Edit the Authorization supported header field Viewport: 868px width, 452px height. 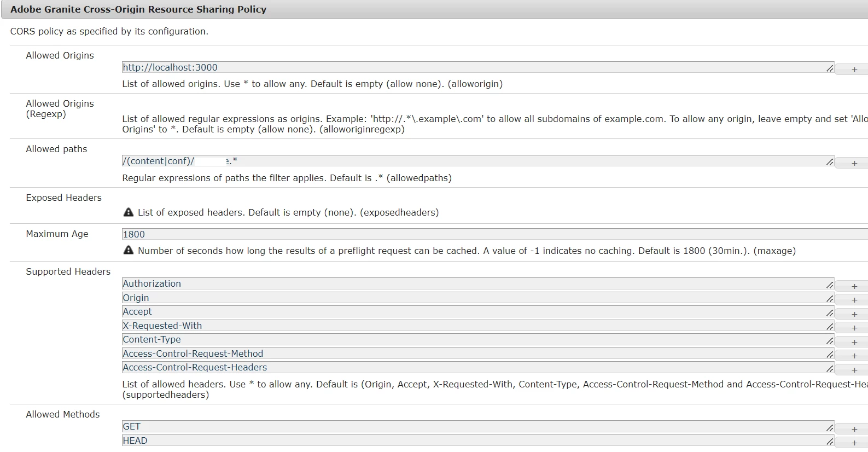point(478,283)
